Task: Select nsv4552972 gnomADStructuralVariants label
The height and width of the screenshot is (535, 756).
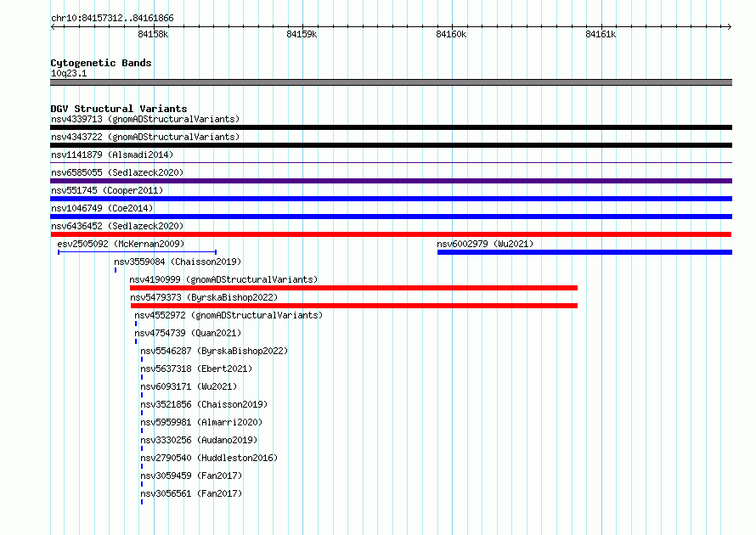Action: (x=228, y=315)
